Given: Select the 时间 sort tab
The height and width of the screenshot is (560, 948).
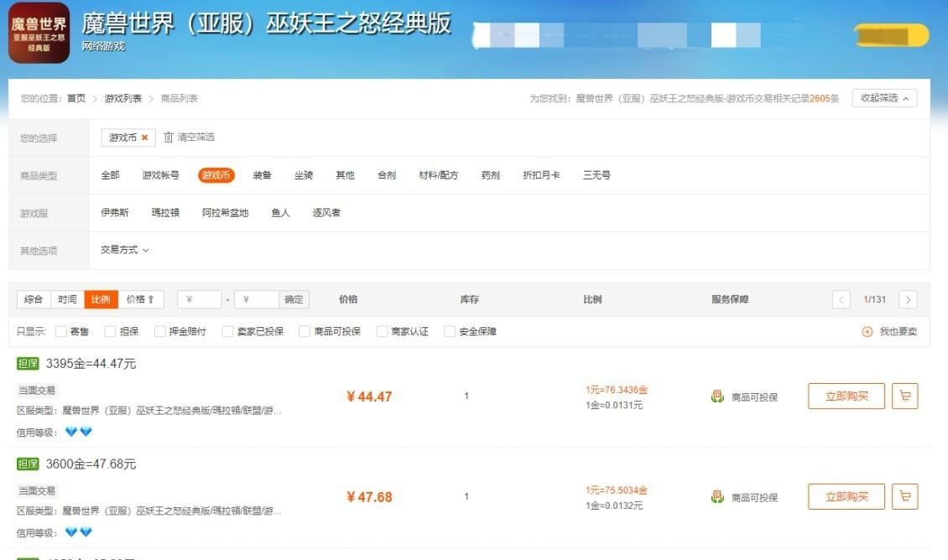Looking at the screenshot, I should click(67, 299).
